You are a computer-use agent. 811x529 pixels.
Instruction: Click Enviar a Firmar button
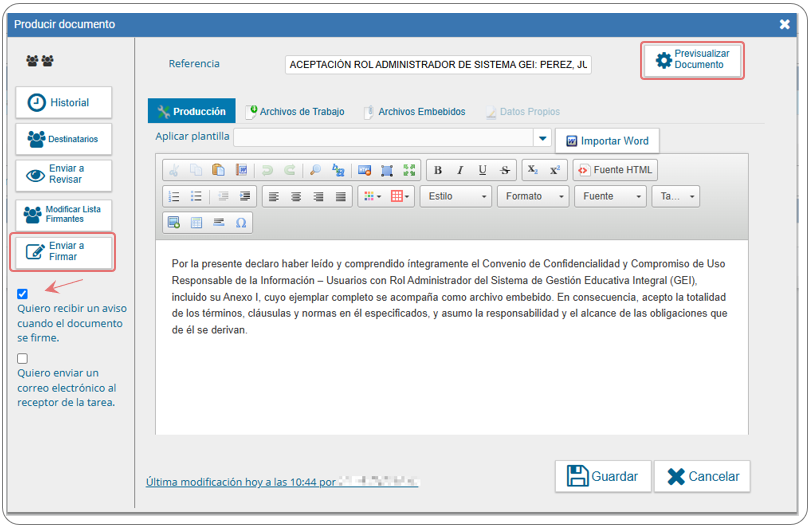[63, 251]
